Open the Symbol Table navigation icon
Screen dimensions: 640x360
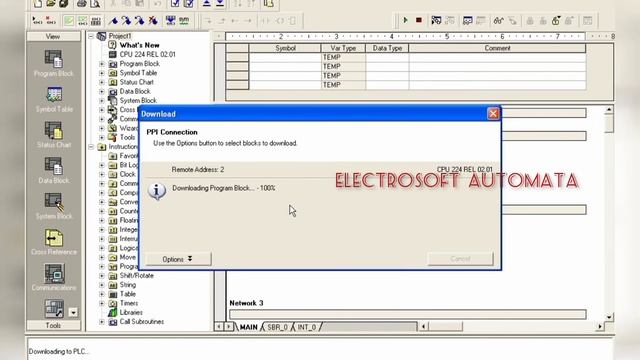pyautogui.click(x=54, y=95)
